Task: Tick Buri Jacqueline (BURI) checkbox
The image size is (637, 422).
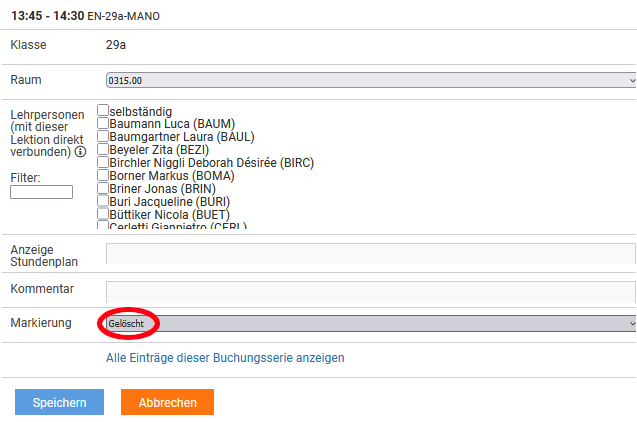Action: click(x=103, y=202)
